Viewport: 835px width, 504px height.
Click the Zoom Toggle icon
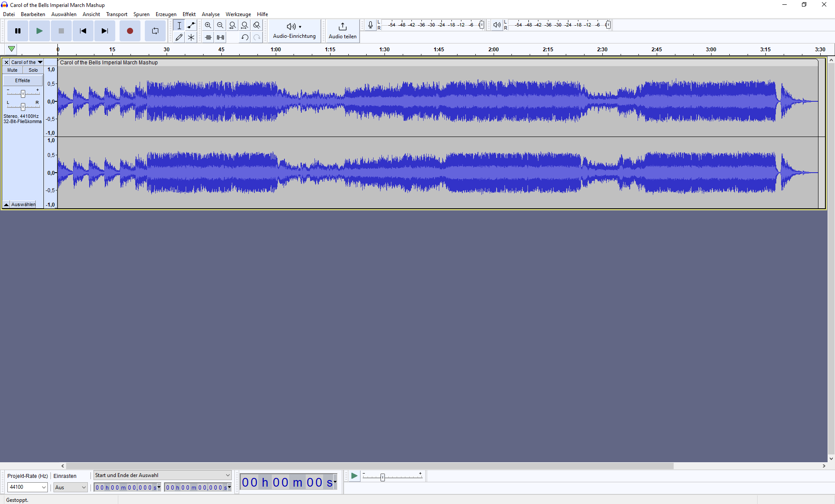pos(257,25)
